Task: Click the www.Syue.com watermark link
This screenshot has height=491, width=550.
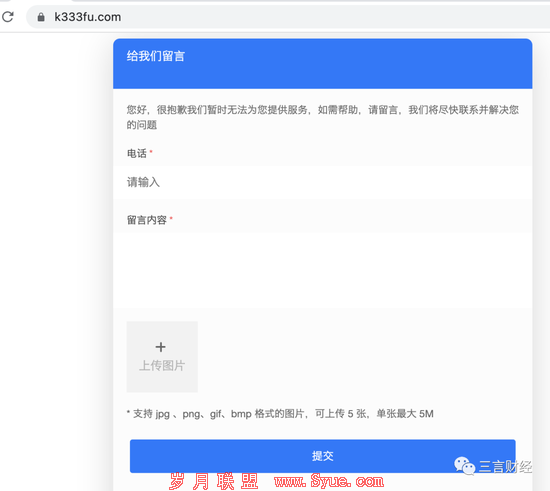Action: click(x=329, y=481)
